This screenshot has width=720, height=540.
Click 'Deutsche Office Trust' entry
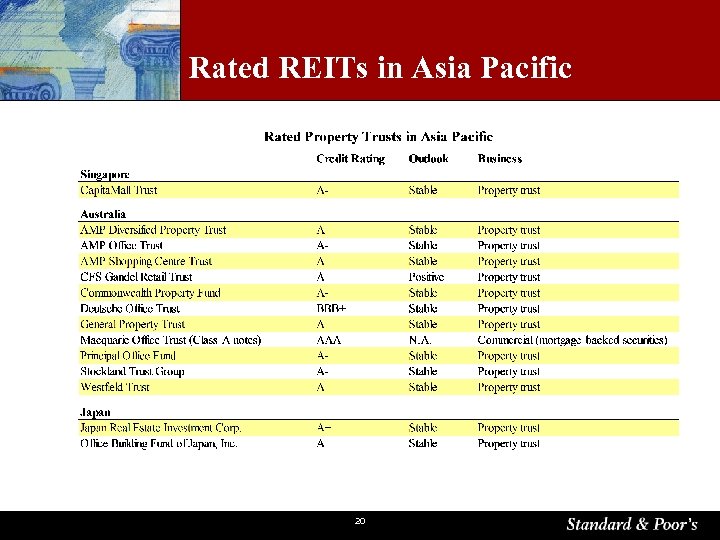coord(130,309)
